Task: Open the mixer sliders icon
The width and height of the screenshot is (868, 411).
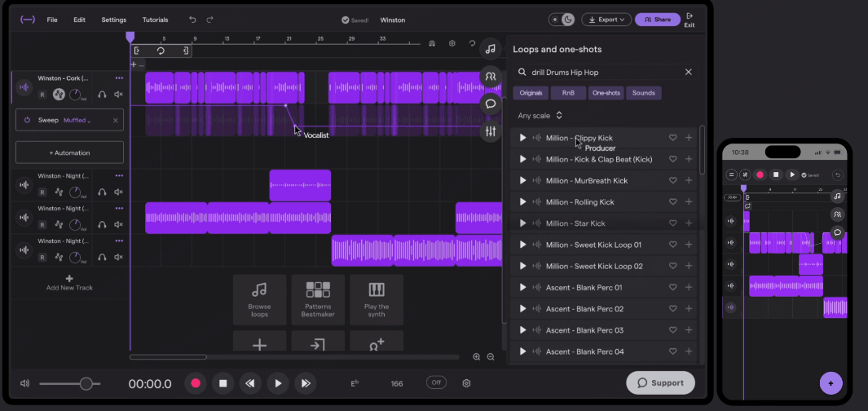Action: click(490, 131)
